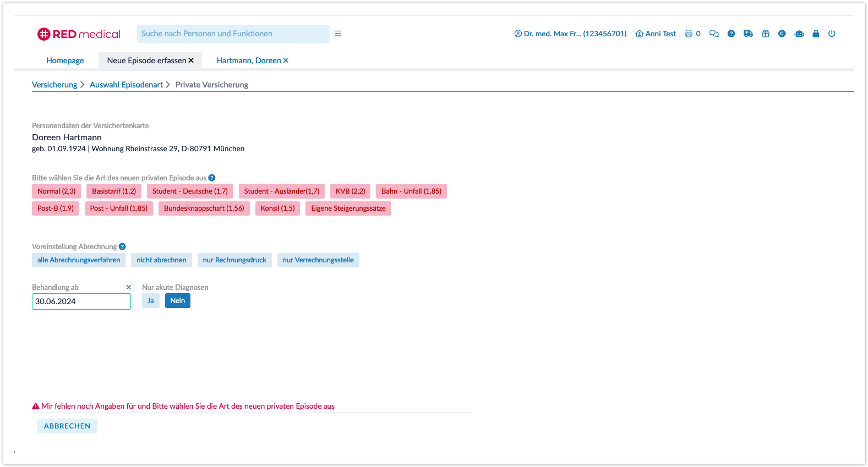
Task: Open the chat messages icon
Action: click(714, 34)
